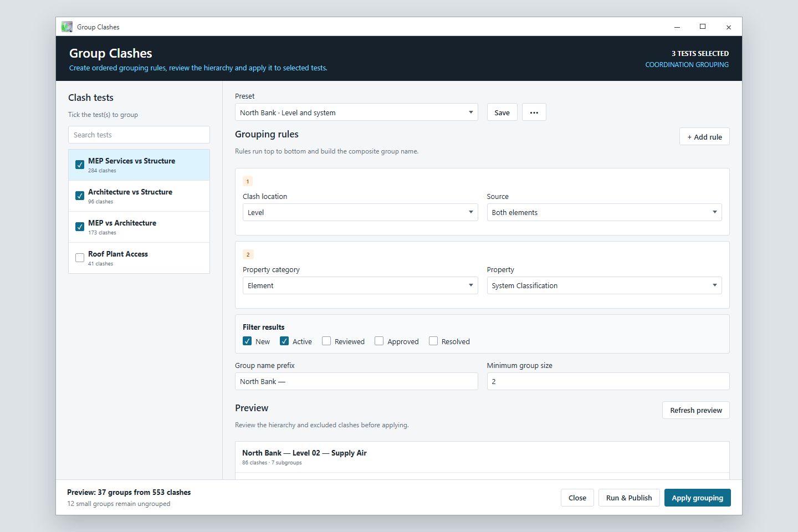Click the Minimum group size field
This screenshot has width=798, height=532.
pos(608,381)
